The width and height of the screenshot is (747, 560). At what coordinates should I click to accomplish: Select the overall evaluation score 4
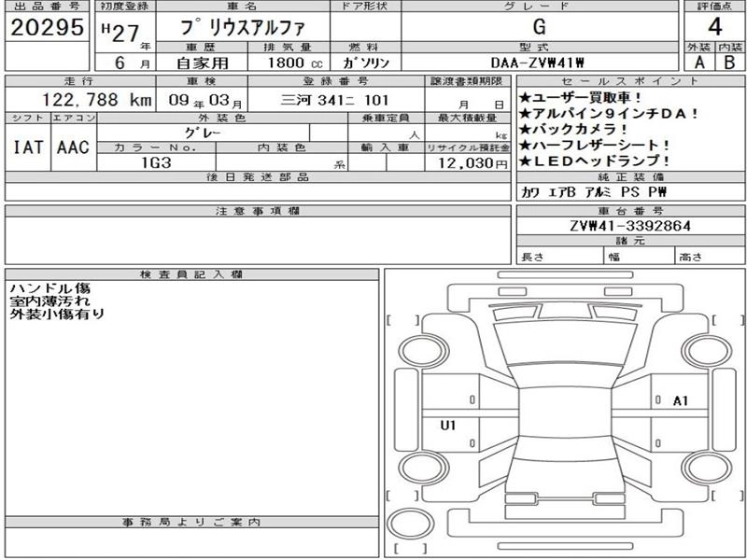point(714,27)
